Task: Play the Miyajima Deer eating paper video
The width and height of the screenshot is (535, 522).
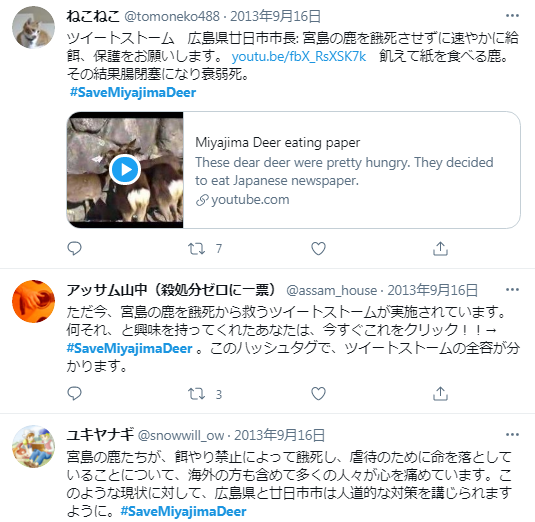Action: (x=125, y=170)
